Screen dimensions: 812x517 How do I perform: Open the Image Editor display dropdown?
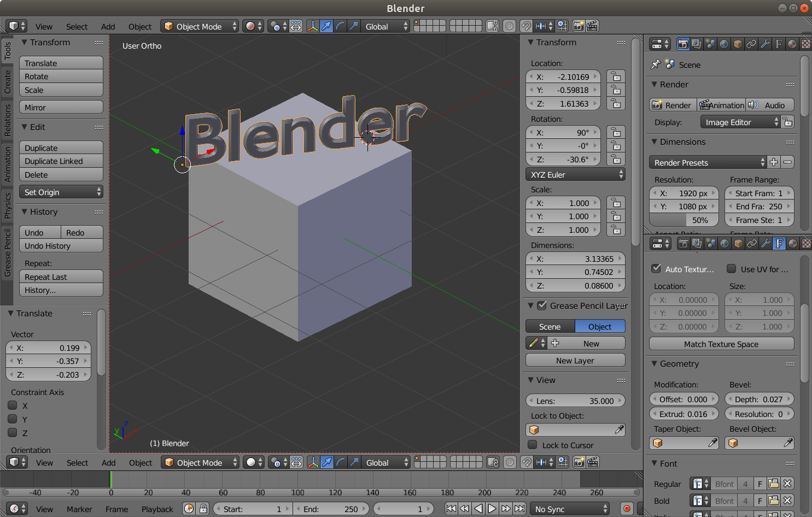(740, 122)
